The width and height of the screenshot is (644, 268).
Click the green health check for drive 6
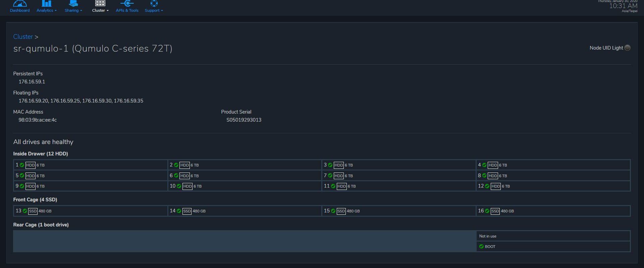pyautogui.click(x=176, y=176)
